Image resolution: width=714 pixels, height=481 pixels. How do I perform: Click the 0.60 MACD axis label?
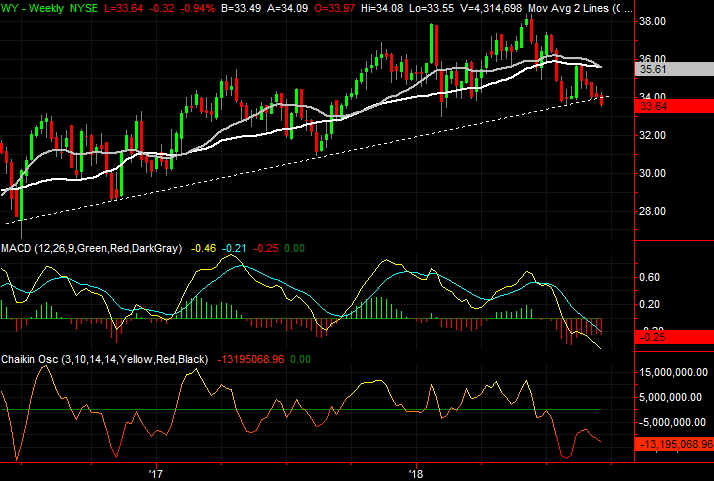649,277
